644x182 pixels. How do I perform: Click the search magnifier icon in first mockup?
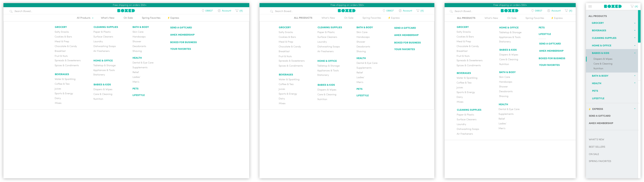coord(11,11)
